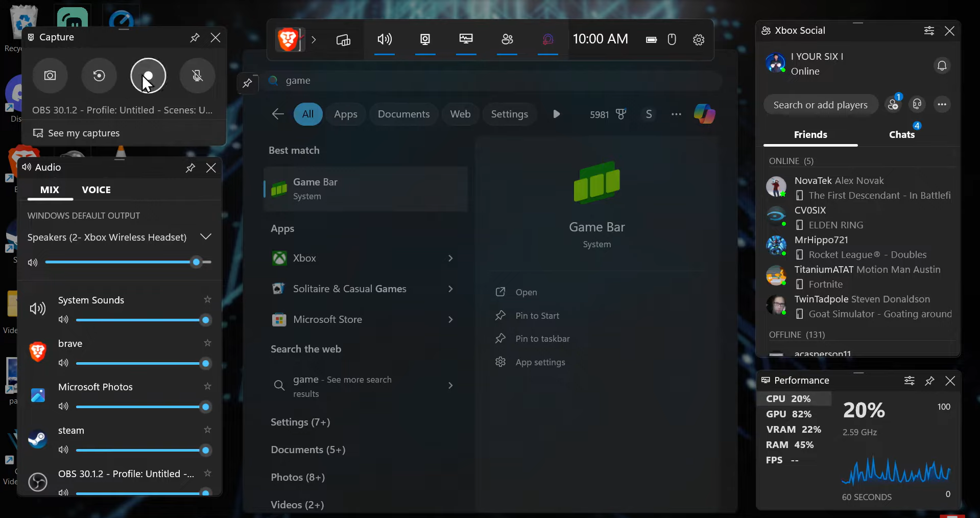The height and width of the screenshot is (518, 980).
Task: Start recording with the record button
Action: coord(148,76)
